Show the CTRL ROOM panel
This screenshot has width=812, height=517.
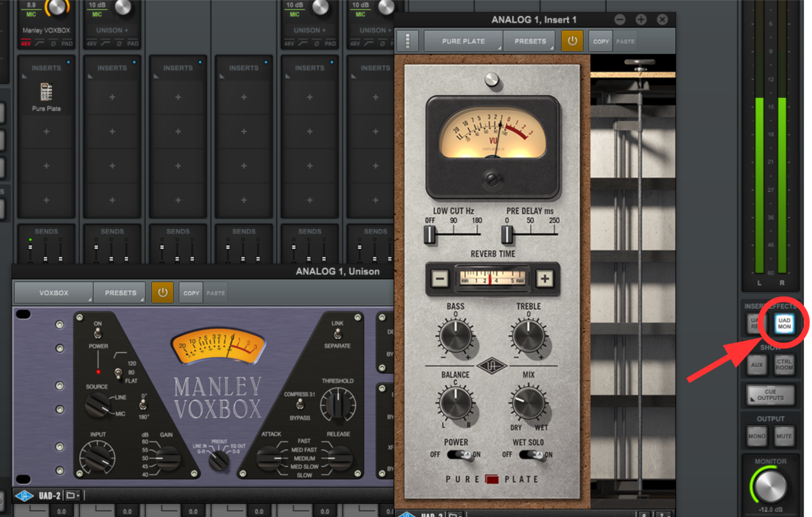coord(784,365)
